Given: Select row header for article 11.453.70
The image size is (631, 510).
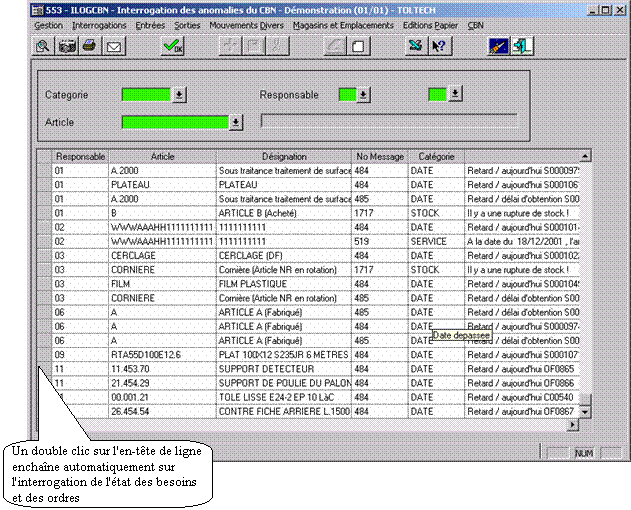Looking at the screenshot, I should 45,369.
